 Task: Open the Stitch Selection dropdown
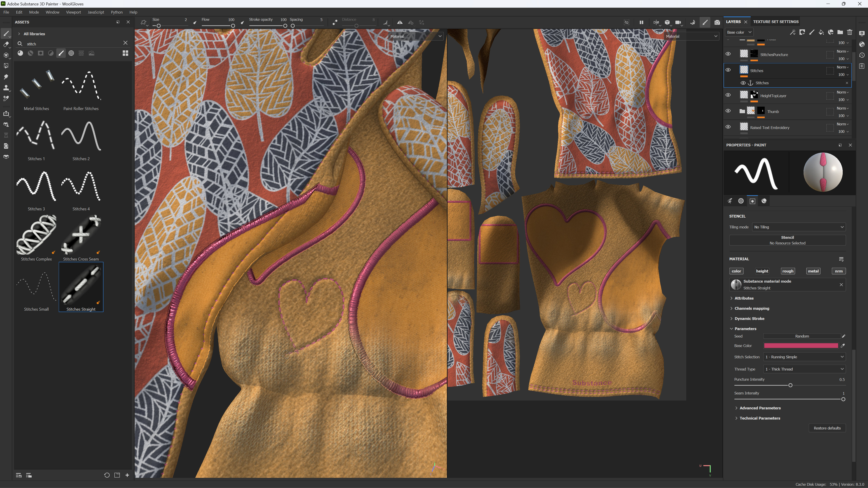coord(804,357)
